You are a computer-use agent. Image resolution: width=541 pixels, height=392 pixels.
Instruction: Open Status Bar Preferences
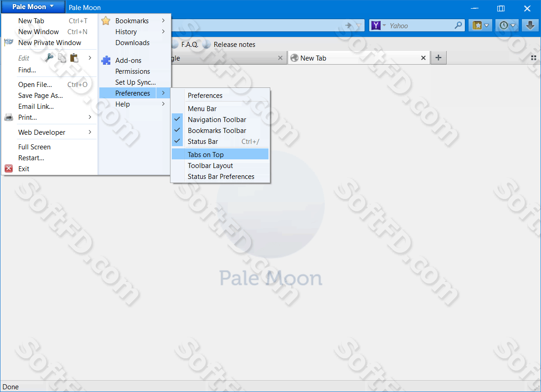(220, 177)
